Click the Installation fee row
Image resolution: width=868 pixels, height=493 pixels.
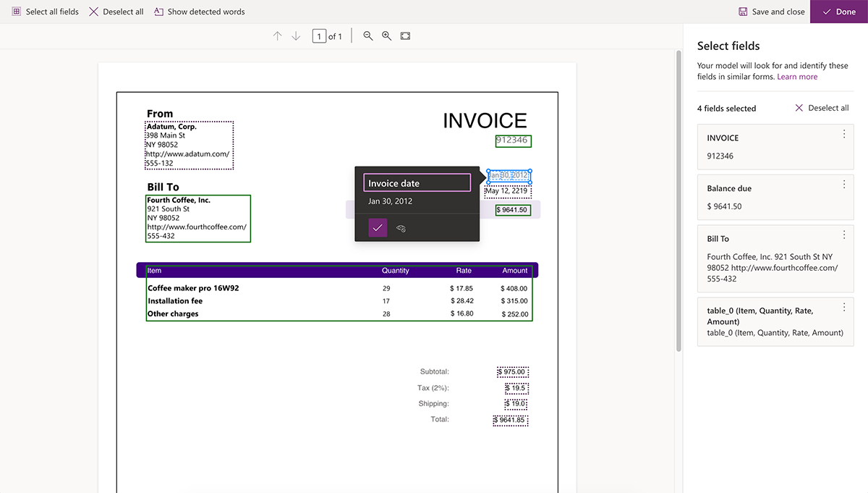tap(339, 301)
